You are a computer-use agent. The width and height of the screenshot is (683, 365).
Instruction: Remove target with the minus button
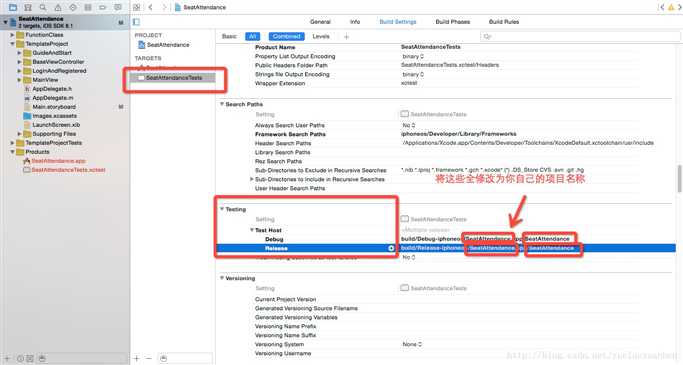tap(149, 358)
